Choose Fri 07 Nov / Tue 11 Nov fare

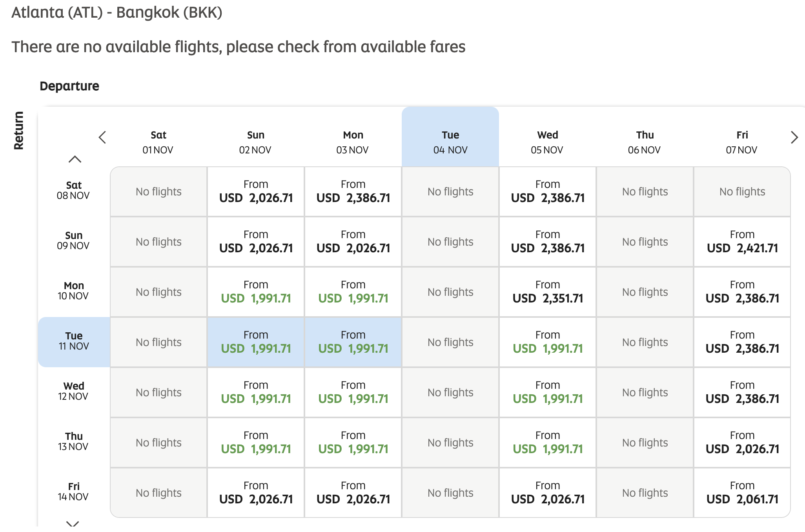click(742, 342)
